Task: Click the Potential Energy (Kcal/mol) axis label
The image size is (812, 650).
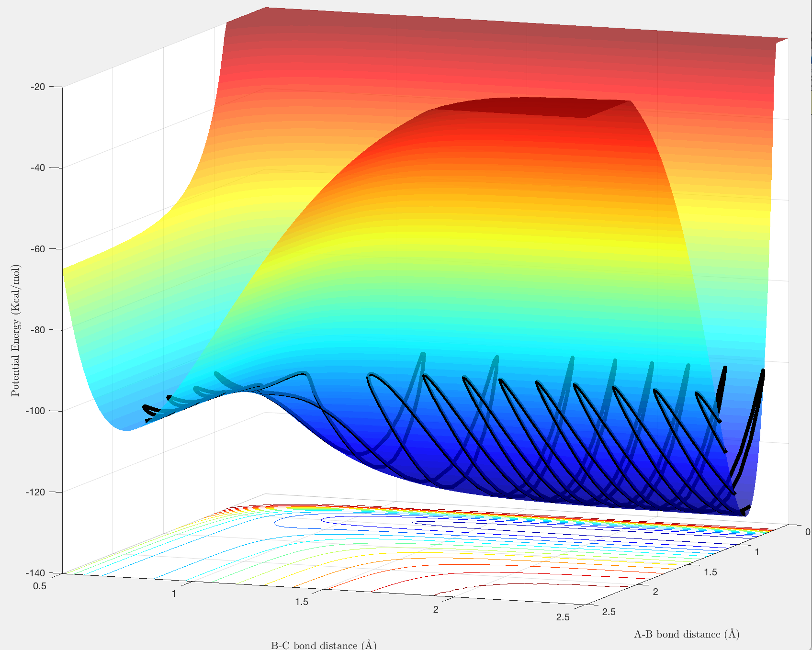Action: (16, 330)
